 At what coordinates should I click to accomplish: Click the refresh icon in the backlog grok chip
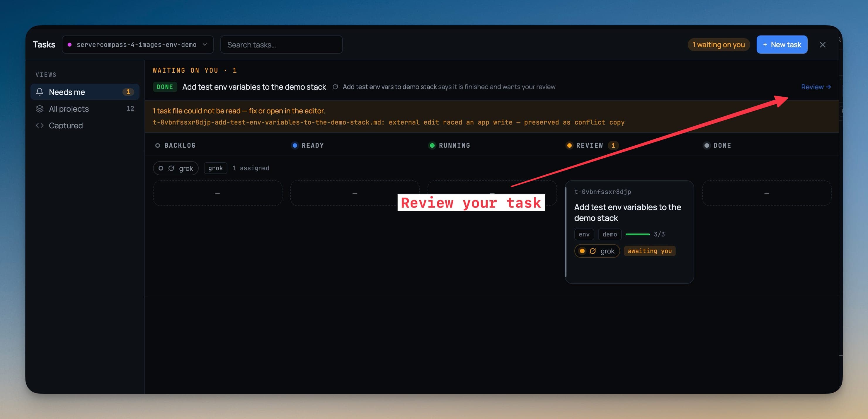pyautogui.click(x=171, y=168)
